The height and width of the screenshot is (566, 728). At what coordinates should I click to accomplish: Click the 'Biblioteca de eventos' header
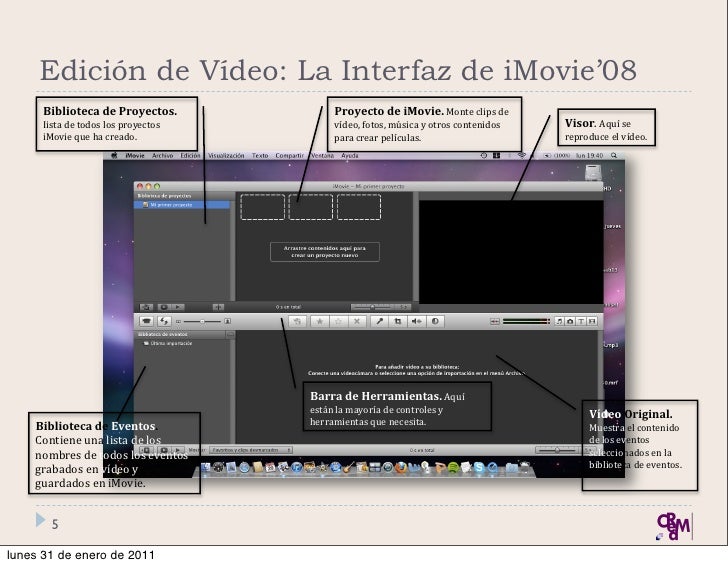(x=162, y=334)
